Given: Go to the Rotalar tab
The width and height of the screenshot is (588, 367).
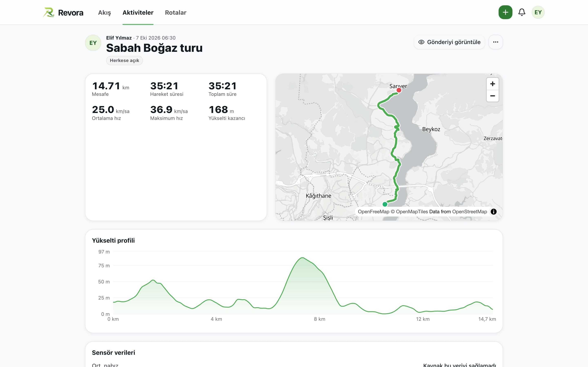Looking at the screenshot, I should pos(175,12).
